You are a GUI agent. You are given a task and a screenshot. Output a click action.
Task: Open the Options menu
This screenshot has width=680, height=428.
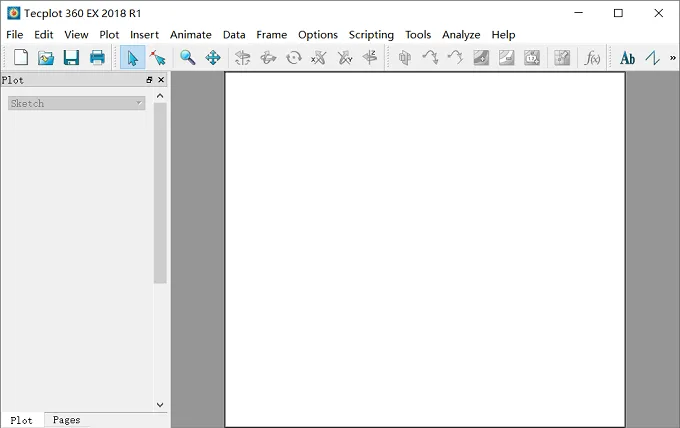(x=317, y=35)
